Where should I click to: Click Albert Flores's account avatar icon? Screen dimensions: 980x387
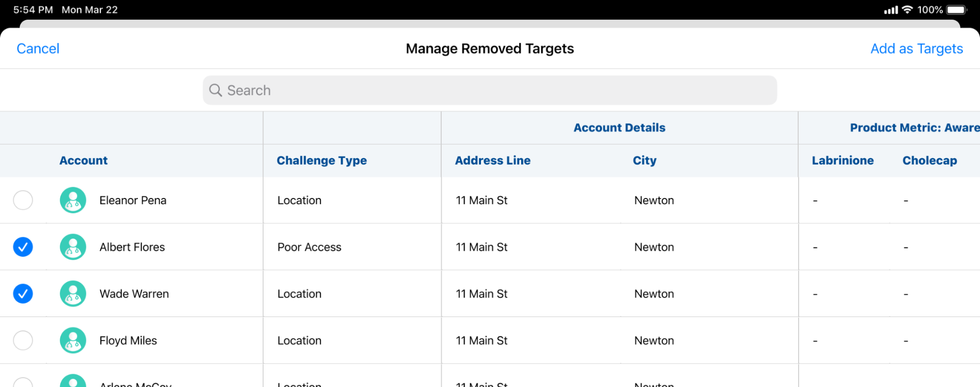point(73,247)
